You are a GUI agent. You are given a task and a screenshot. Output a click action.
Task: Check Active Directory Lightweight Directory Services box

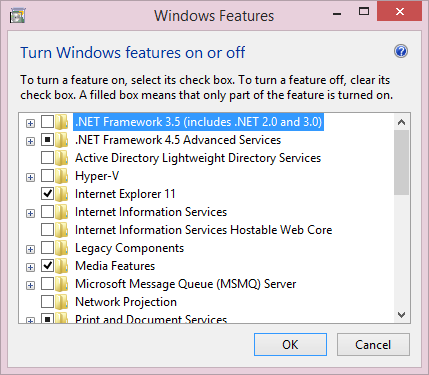47,158
